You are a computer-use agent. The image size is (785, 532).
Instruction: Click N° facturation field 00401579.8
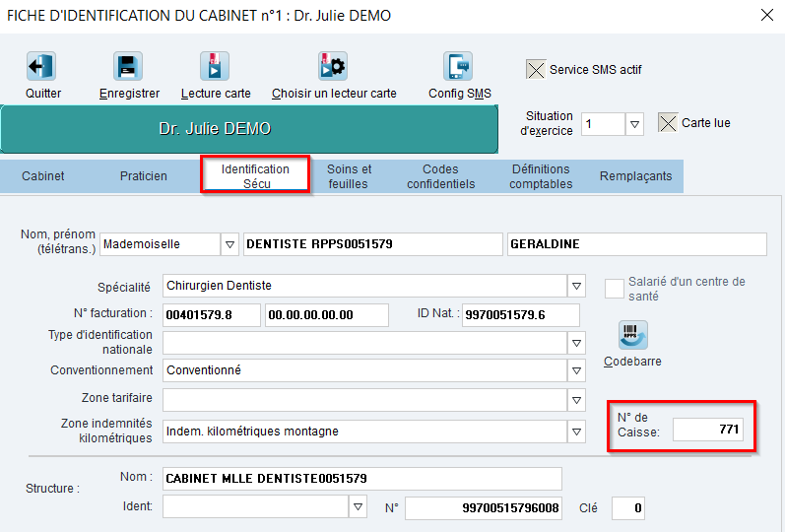[x=212, y=315]
